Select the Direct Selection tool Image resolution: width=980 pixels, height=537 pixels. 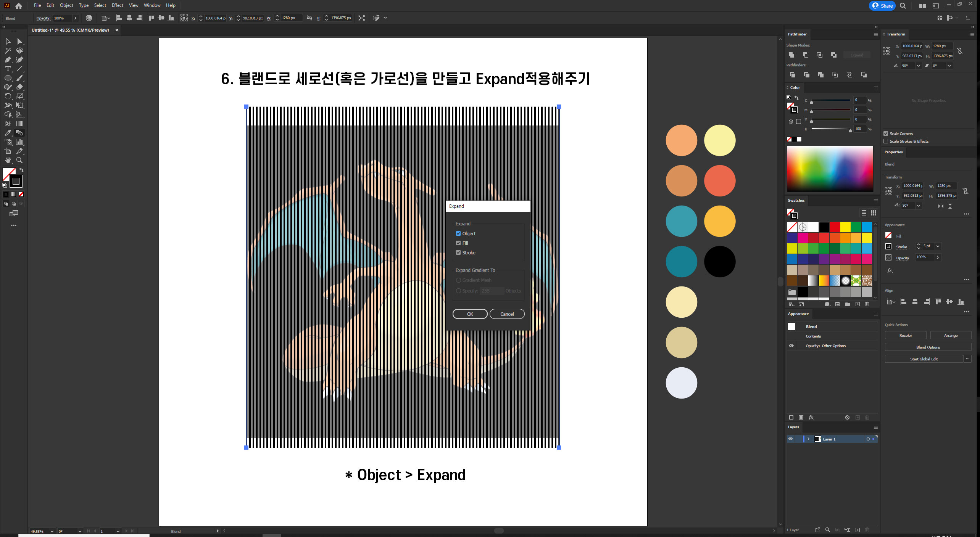pyautogui.click(x=19, y=41)
